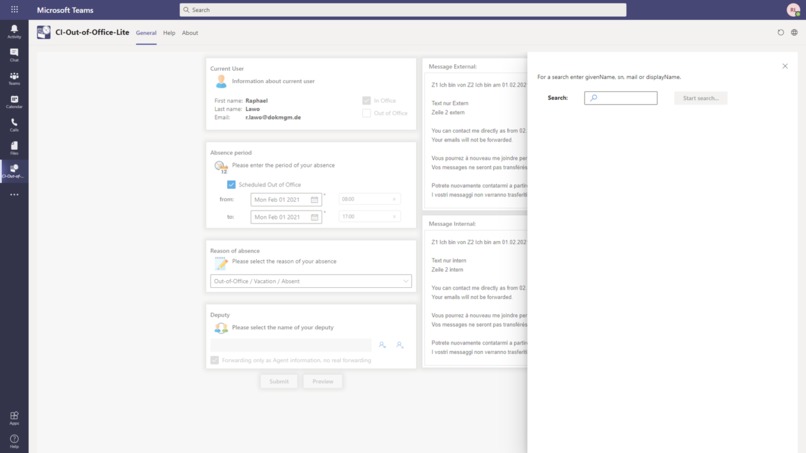This screenshot has height=453, width=806.
Task: Open the 'from' time dropdown 08:00
Action: click(x=369, y=199)
